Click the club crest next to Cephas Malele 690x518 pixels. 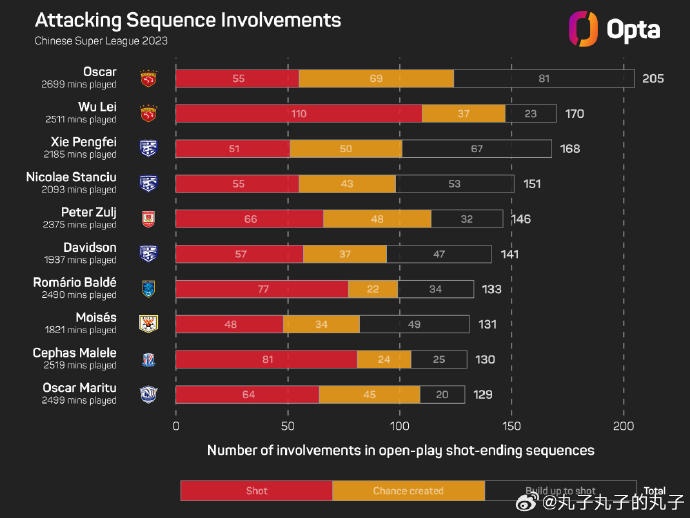pyautogui.click(x=148, y=359)
